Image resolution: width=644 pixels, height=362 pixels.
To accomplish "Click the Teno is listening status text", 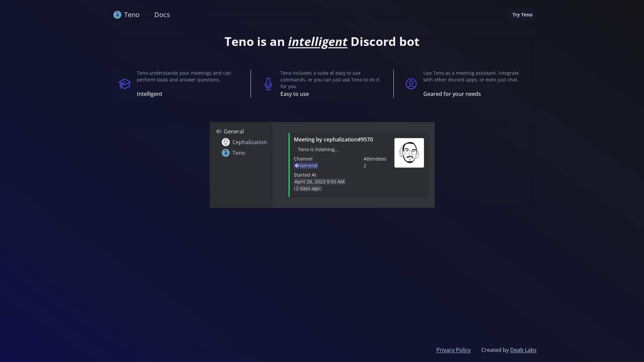I will (x=318, y=149).
